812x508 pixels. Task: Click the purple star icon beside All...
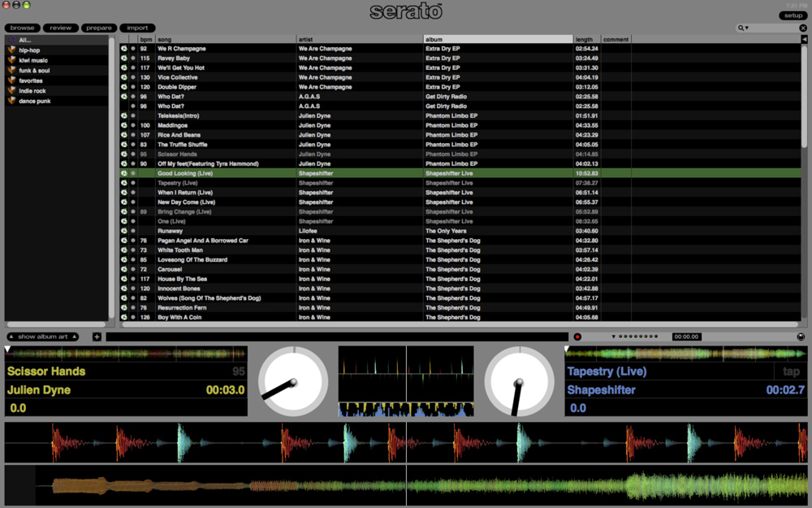click(x=12, y=40)
